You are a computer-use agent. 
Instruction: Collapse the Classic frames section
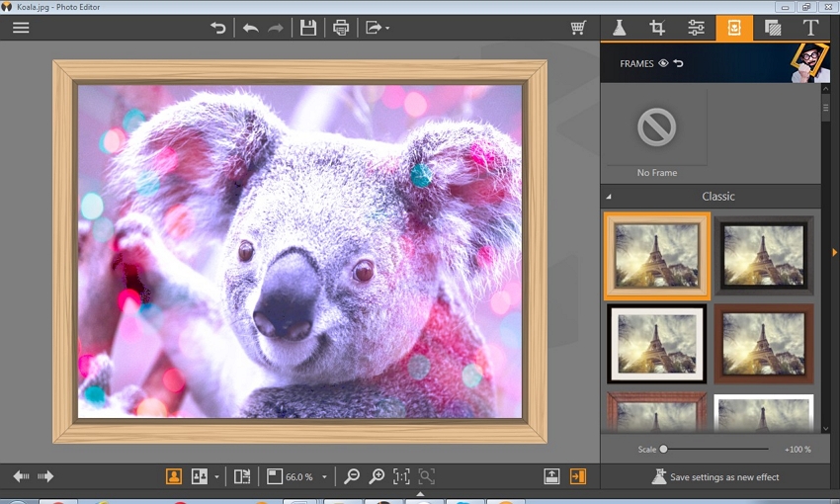tap(609, 197)
